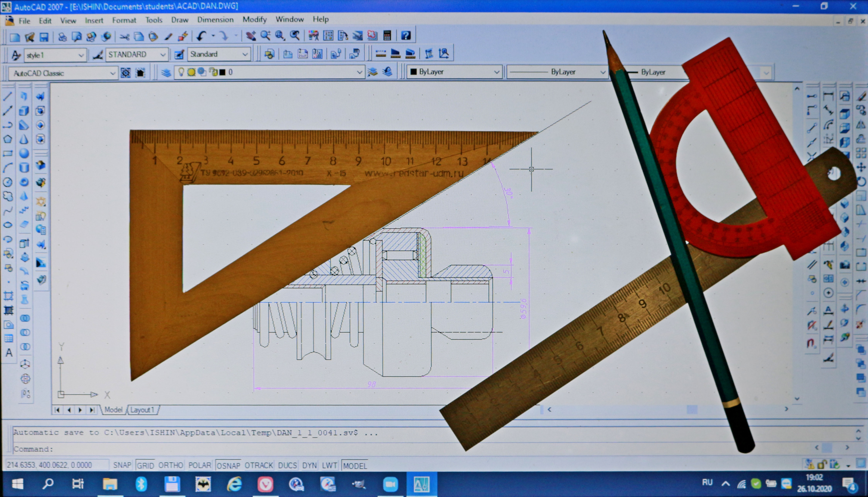Click the Zoom Realtime magnifier icon
This screenshot has width=868, height=497.
265,36
